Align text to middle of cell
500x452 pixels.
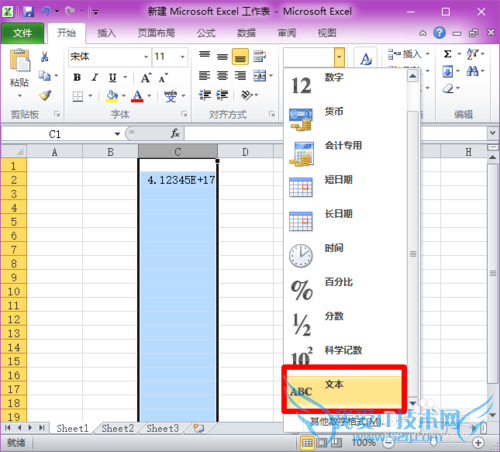click(x=222, y=56)
